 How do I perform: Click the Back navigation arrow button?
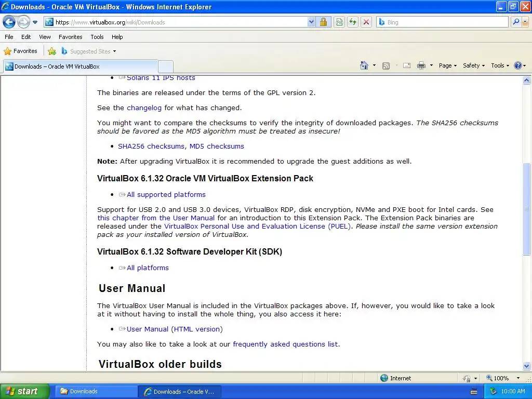pos(9,22)
